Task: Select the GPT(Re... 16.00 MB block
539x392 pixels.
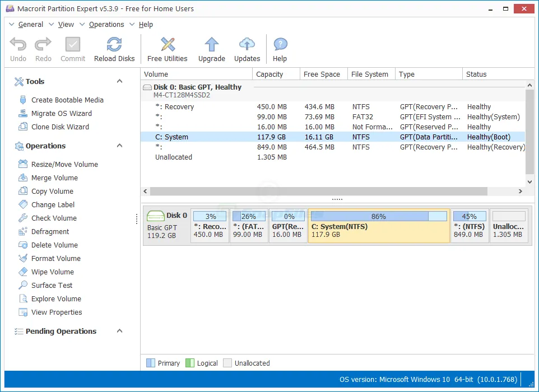Action: coord(288,225)
